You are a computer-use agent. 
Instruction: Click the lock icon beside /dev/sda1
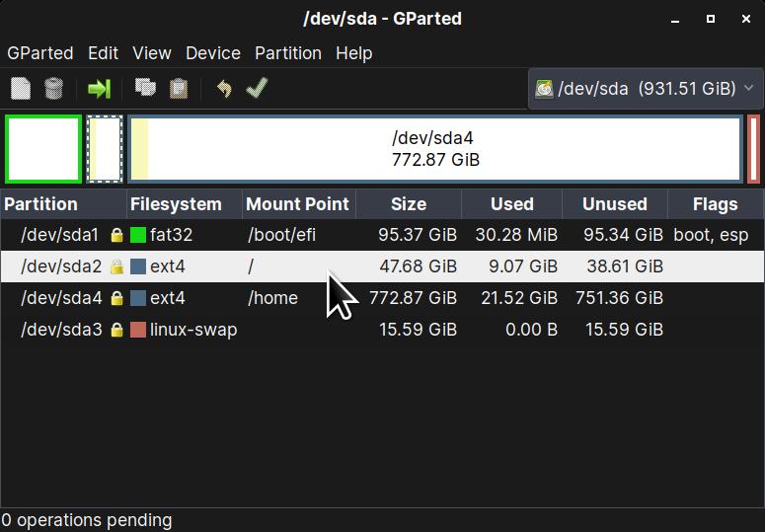pos(117,236)
